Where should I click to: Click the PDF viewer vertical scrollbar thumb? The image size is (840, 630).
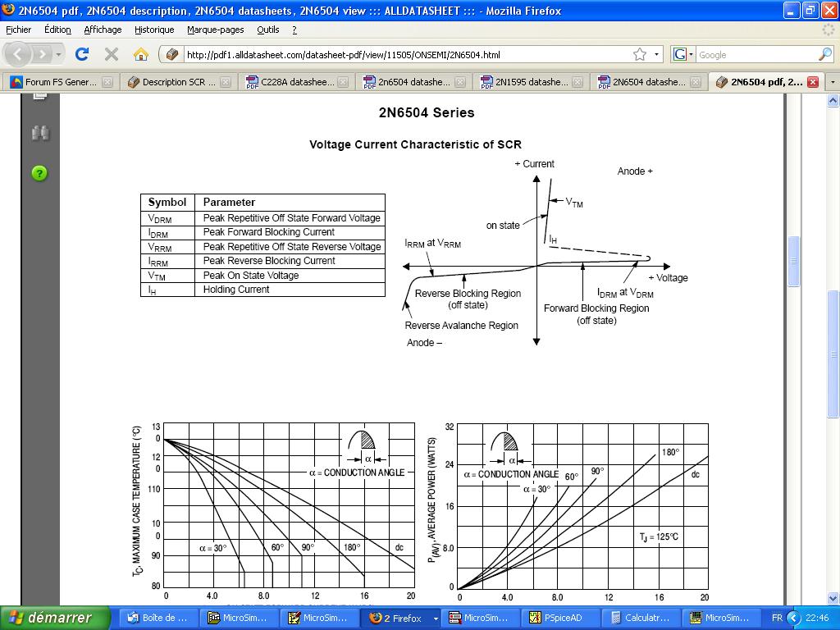click(793, 262)
